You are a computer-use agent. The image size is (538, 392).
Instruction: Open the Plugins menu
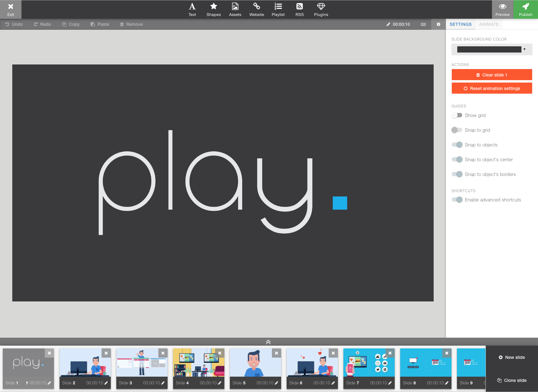pos(321,9)
